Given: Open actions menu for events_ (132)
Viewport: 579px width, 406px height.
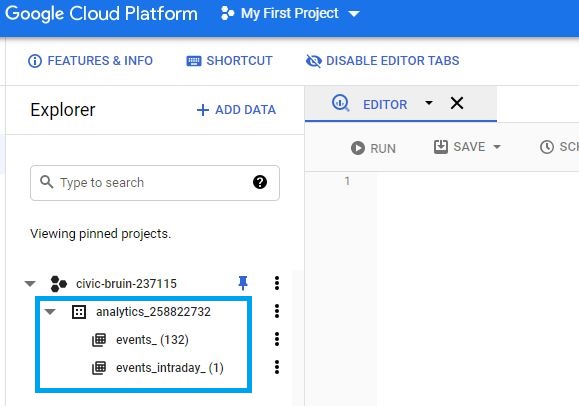Looking at the screenshot, I should pos(277,340).
